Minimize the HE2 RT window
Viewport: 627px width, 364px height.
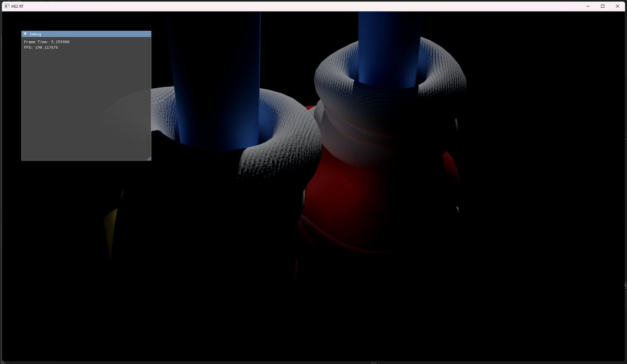coord(588,6)
